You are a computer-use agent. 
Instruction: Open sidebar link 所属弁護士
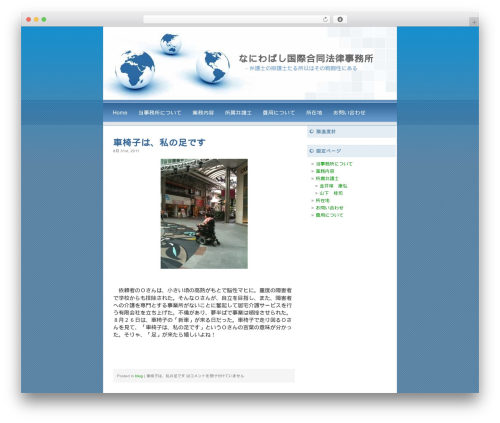tap(327, 178)
